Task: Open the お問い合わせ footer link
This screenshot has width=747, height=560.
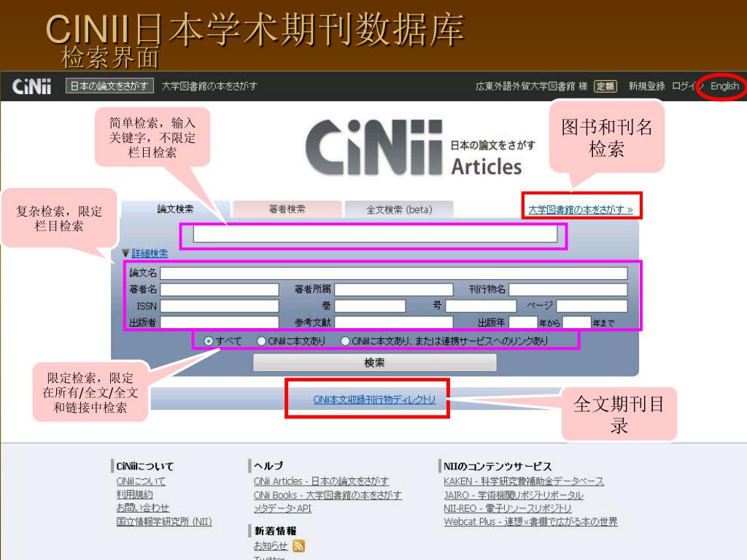Action: (142, 508)
